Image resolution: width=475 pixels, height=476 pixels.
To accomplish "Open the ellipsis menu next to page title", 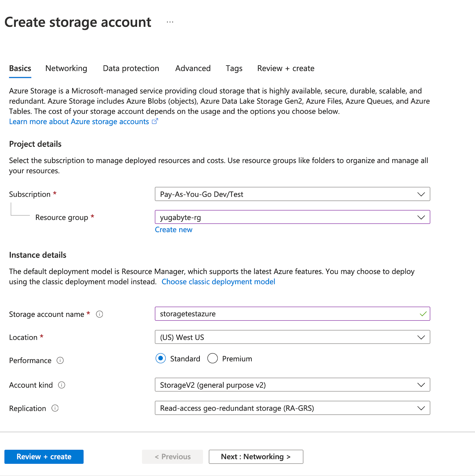I will (170, 22).
